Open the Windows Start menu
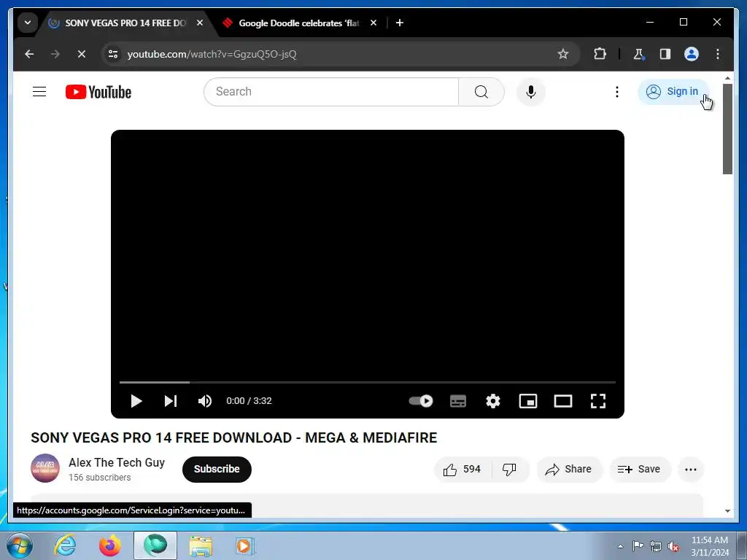Image resolution: width=747 pixels, height=560 pixels. (18, 545)
